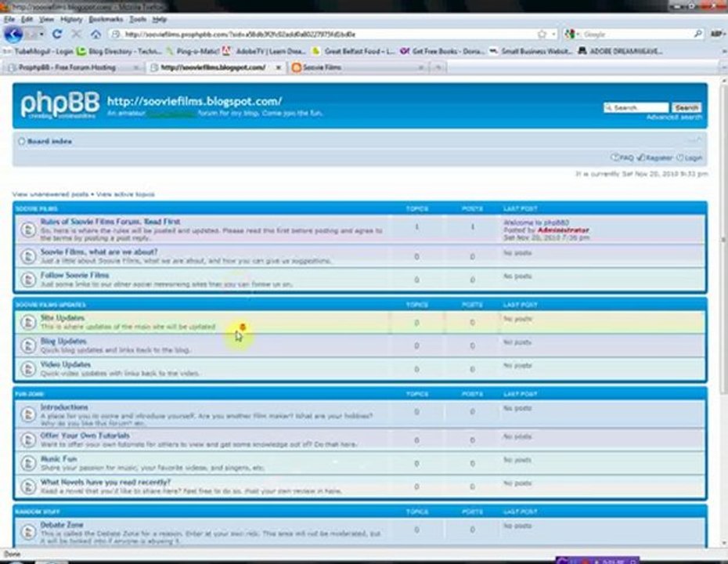This screenshot has height=564, width=728.
Task: Switch to the Soovie Films tab
Action: [357, 67]
